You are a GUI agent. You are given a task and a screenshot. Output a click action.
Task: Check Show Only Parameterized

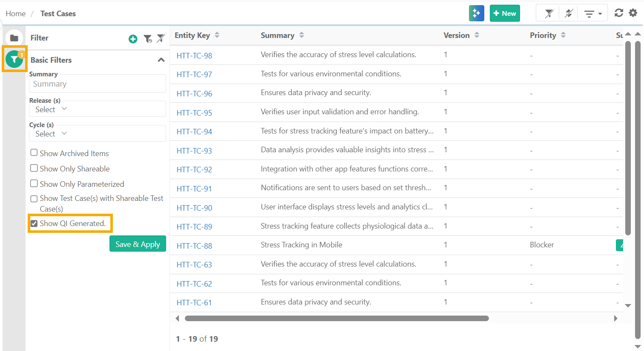[x=34, y=183]
